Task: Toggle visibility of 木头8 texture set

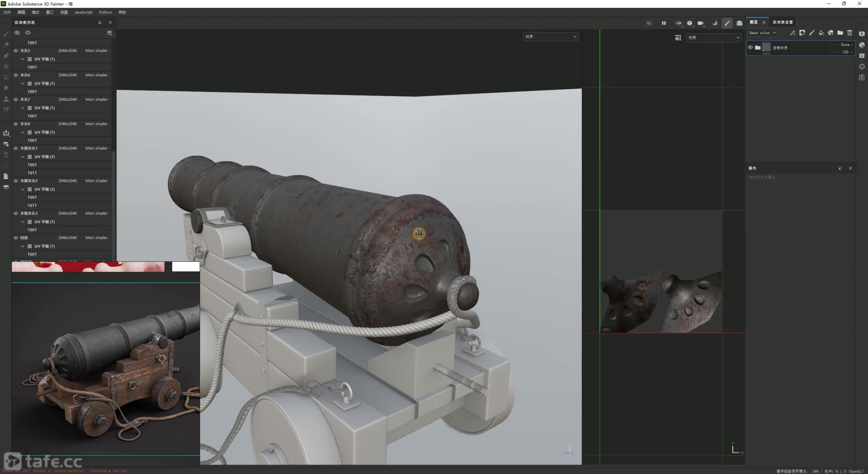Action: coord(16,124)
